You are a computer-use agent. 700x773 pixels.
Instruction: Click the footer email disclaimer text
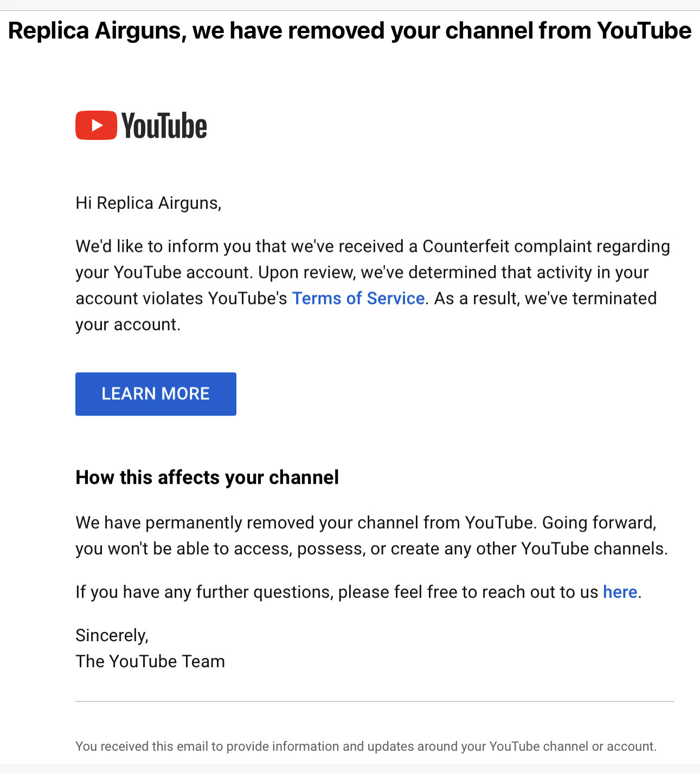(x=366, y=746)
